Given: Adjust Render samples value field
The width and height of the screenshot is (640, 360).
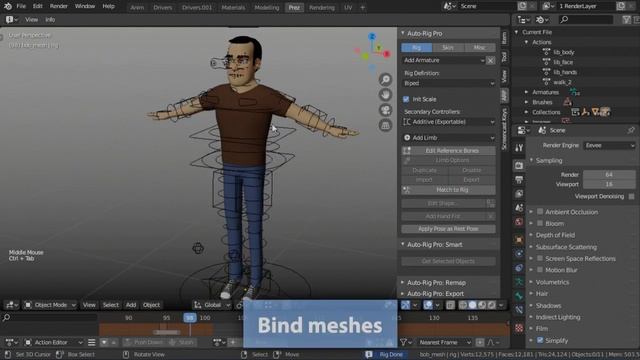Looking at the screenshot, I should [x=609, y=175].
